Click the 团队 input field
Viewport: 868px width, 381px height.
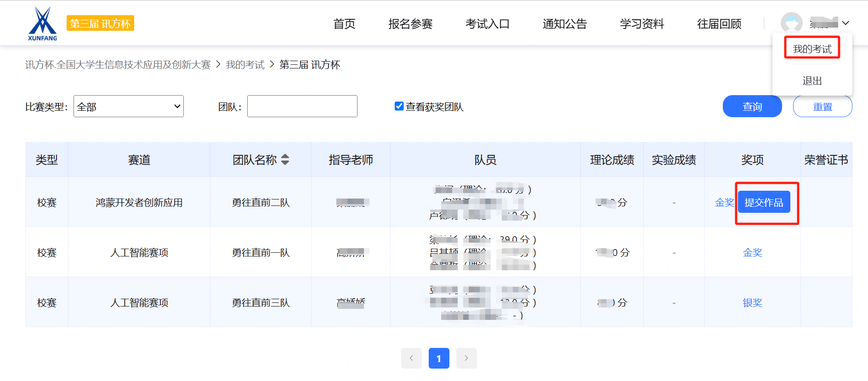click(302, 106)
